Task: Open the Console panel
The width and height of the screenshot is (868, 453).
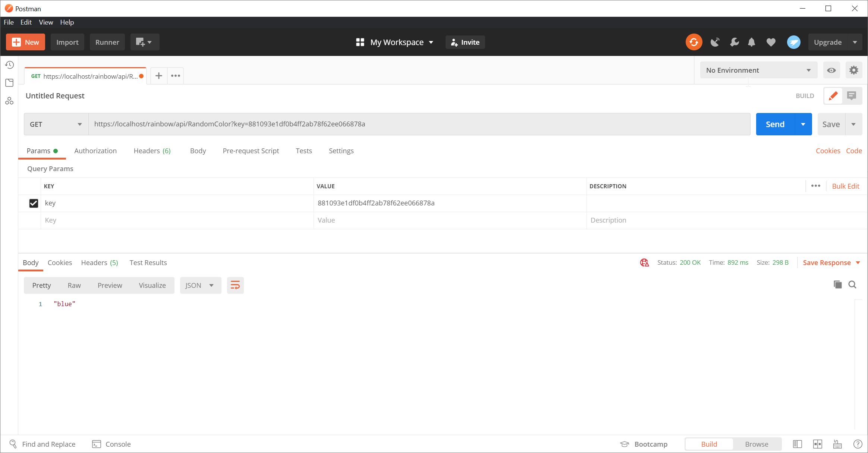Action: [111, 444]
